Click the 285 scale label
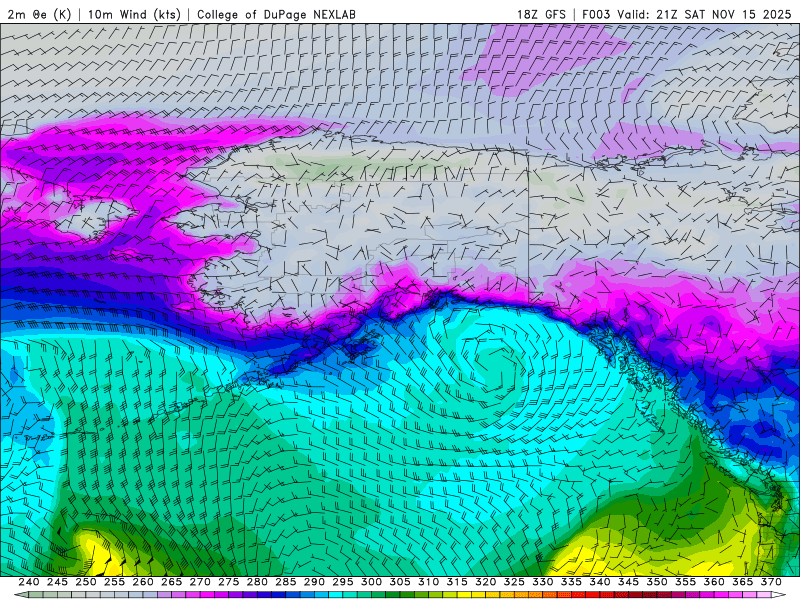This screenshot has height=600, width=800. (286, 582)
